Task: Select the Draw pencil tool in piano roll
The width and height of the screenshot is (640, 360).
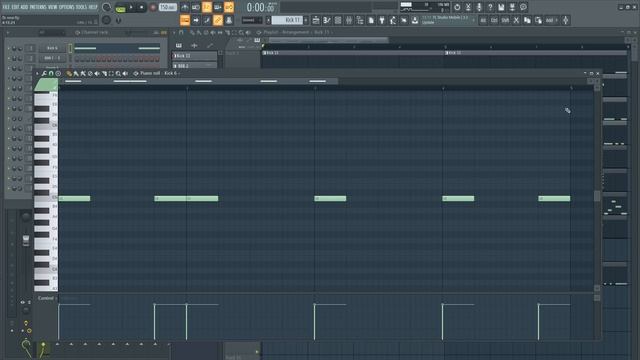Action: coord(69,73)
